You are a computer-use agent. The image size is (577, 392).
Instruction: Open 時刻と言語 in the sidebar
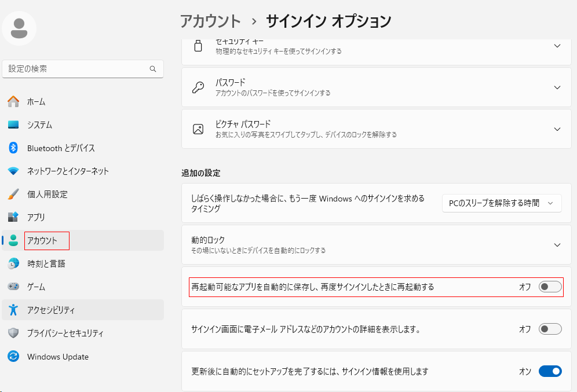point(46,264)
